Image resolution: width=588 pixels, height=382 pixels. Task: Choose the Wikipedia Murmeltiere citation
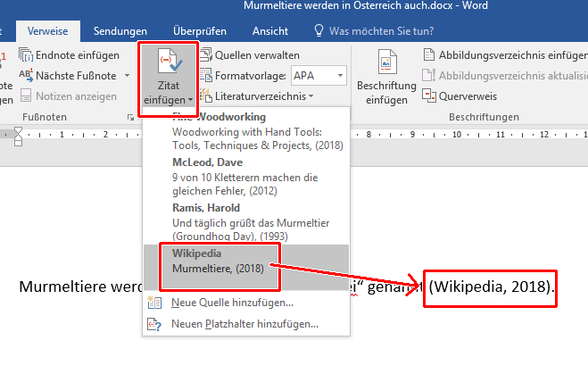(246, 267)
